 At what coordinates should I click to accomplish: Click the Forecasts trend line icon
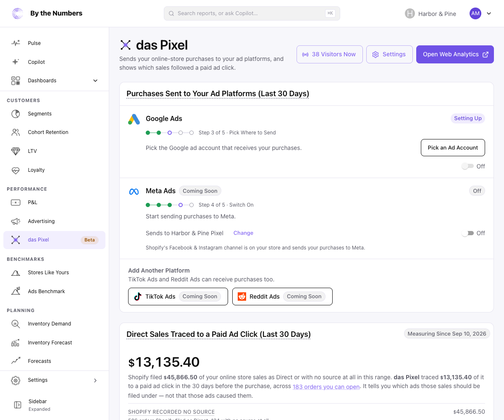(x=16, y=361)
